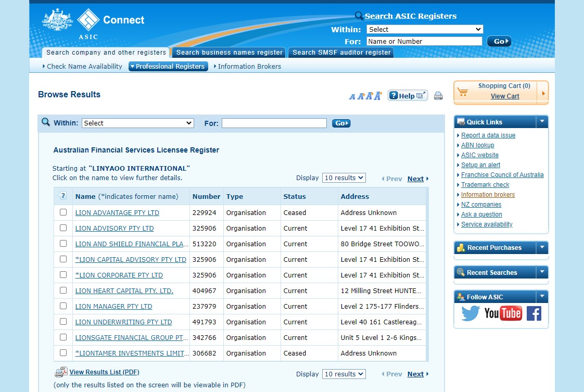Open LION MANAGER PTY LTD details
This screenshot has height=392, width=584.
(113, 307)
